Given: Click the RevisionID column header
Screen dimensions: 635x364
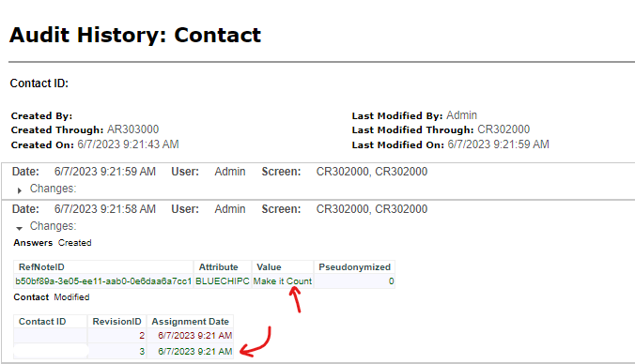Looking at the screenshot, I should [x=116, y=322].
